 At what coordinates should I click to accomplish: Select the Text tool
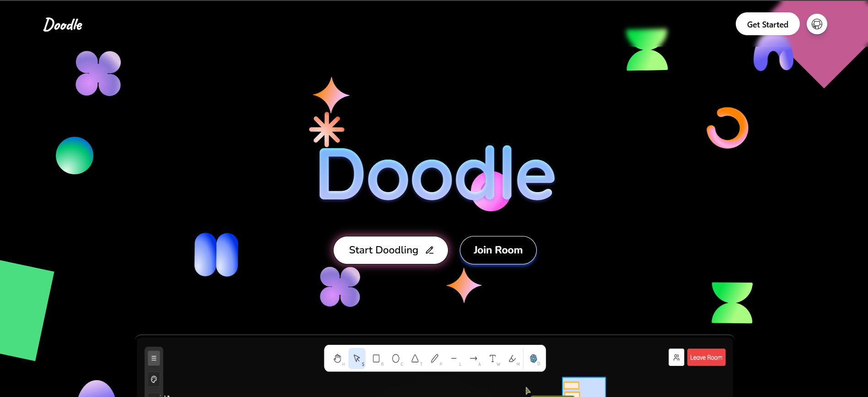(x=493, y=359)
